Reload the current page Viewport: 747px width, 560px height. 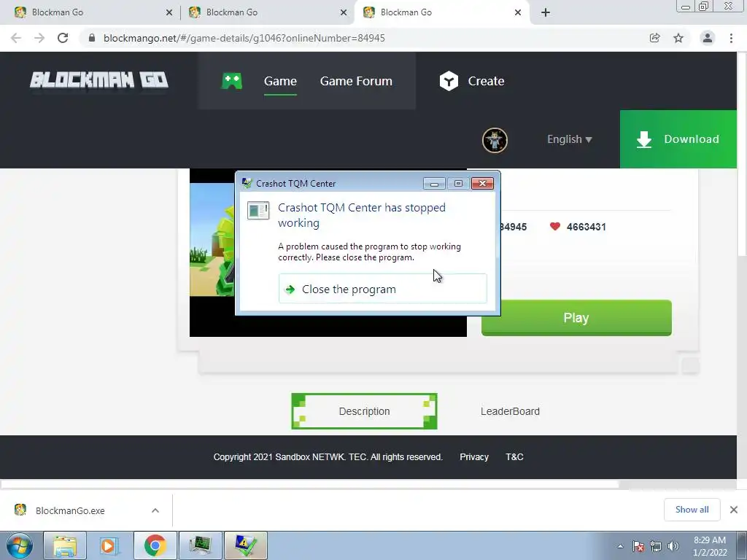click(x=63, y=38)
